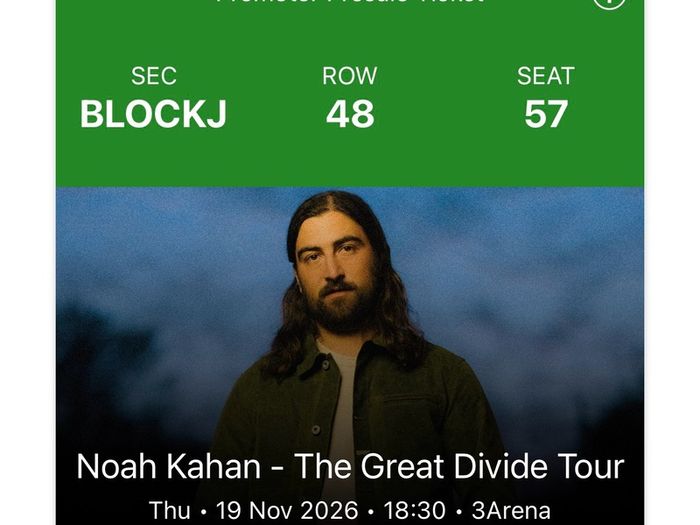Tap the 19 Nov 2026 date
This screenshot has height=525, width=700.
click(287, 510)
